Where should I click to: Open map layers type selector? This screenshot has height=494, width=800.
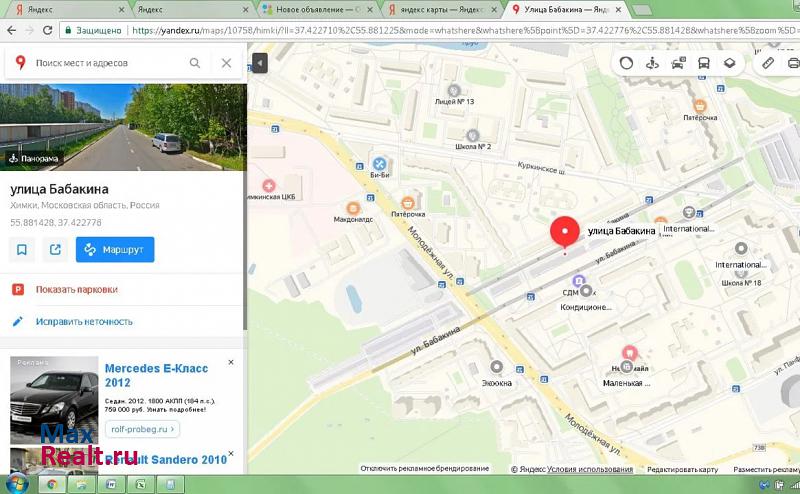point(730,62)
